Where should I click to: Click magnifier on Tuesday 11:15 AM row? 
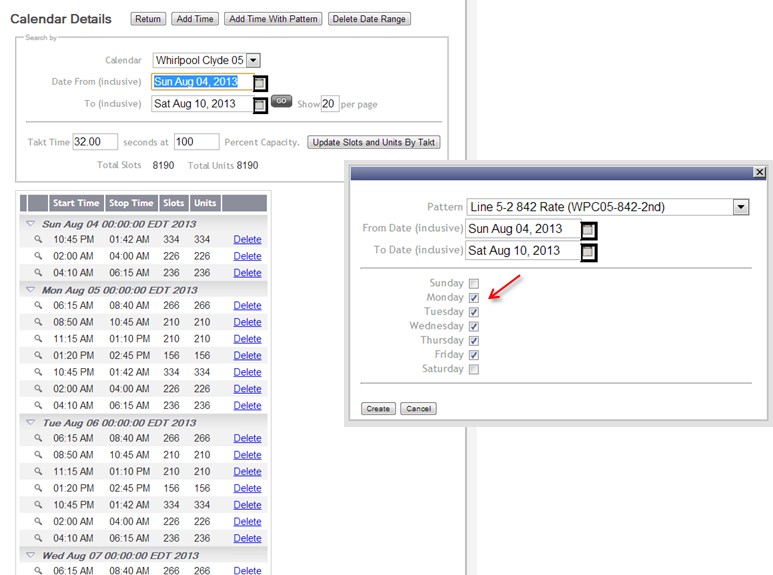[38, 471]
